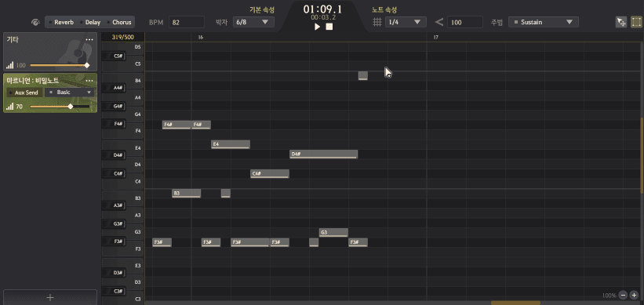644x305 pixels.
Task: Click the measure 16 marker in the timeline
Action: tap(201, 37)
